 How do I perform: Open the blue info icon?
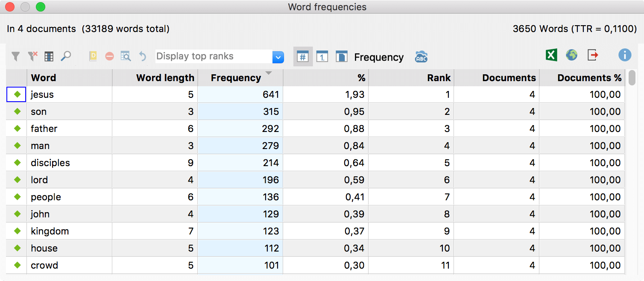(x=624, y=55)
